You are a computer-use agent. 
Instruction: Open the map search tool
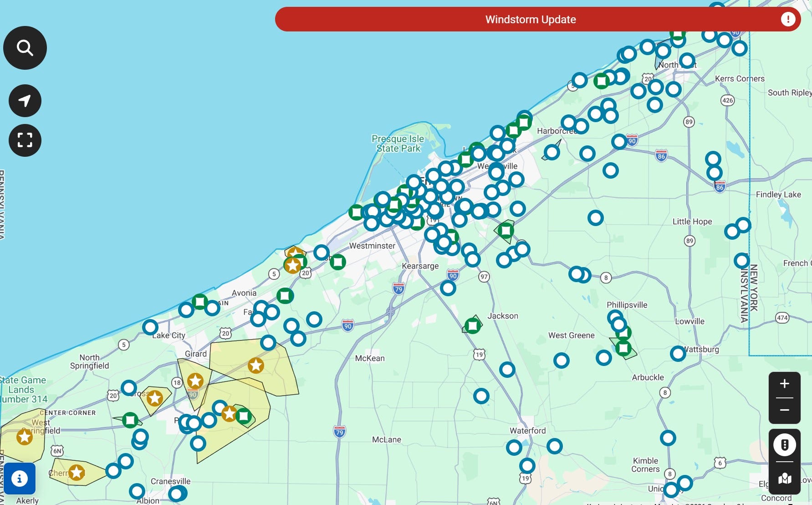click(x=25, y=48)
